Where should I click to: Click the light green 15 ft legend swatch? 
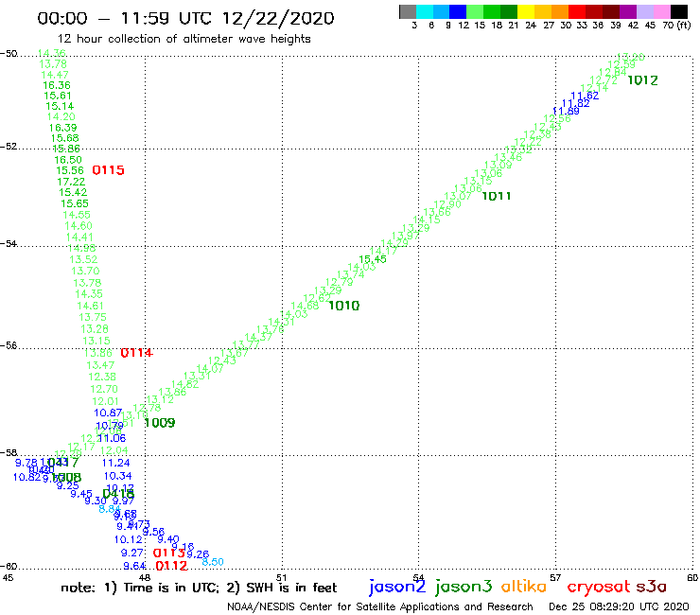click(x=475, y=11)
